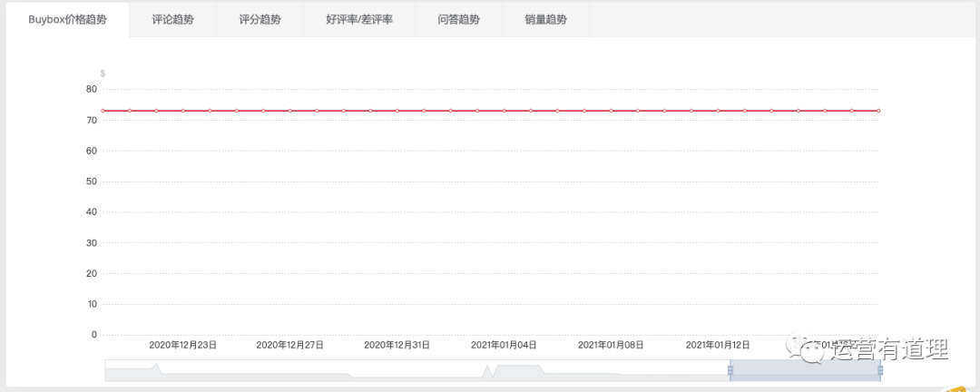Click the 2021年01月04日 axis label
The image size is (980, 392).
coord(504,346)
